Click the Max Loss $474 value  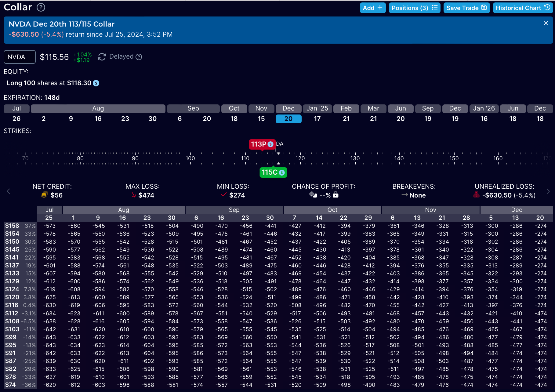(x=146, y=195)
